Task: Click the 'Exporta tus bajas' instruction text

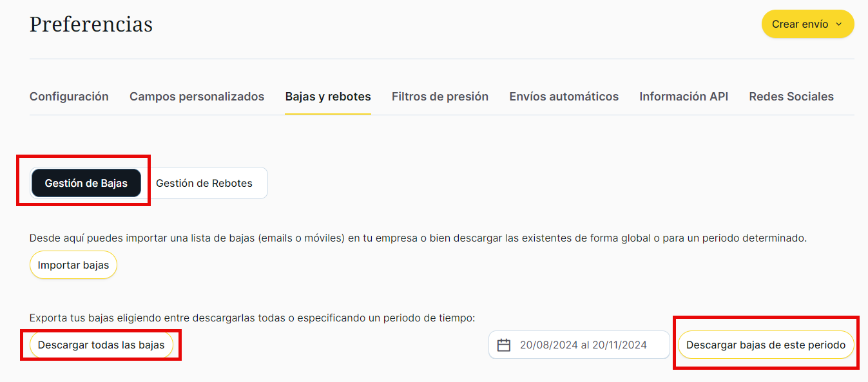Action: (x=252, y=318)
